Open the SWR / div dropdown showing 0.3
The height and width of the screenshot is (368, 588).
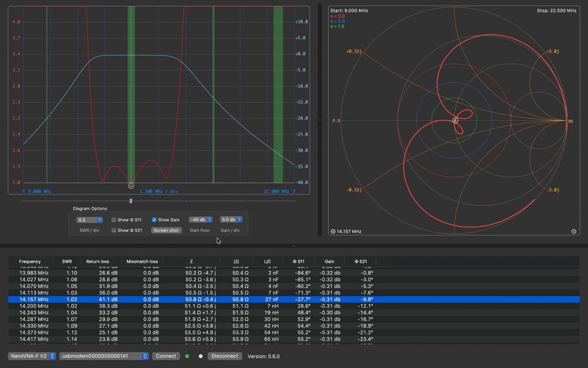click(90, 220)
